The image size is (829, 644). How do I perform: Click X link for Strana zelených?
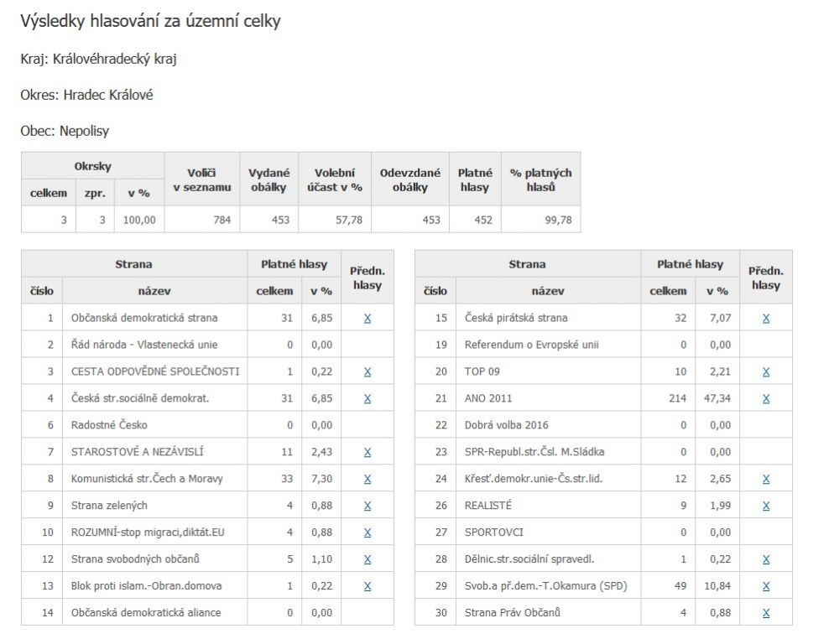click(x=368, y=506)
